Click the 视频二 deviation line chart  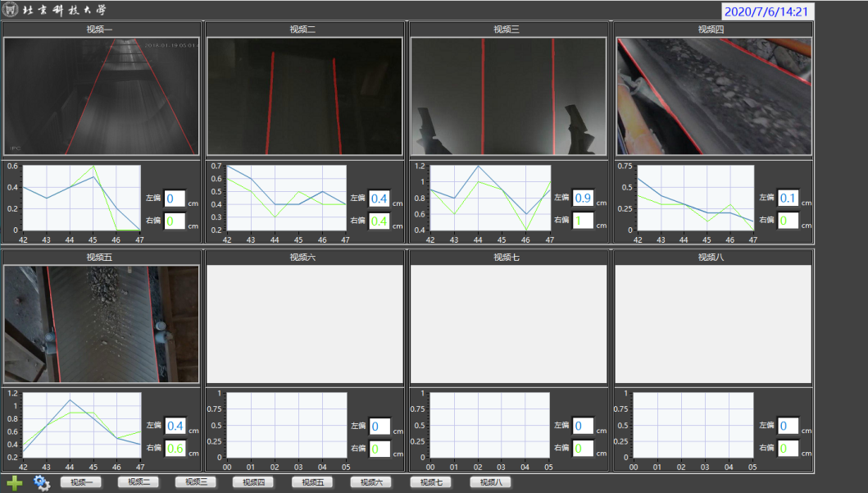click(285, 198)
